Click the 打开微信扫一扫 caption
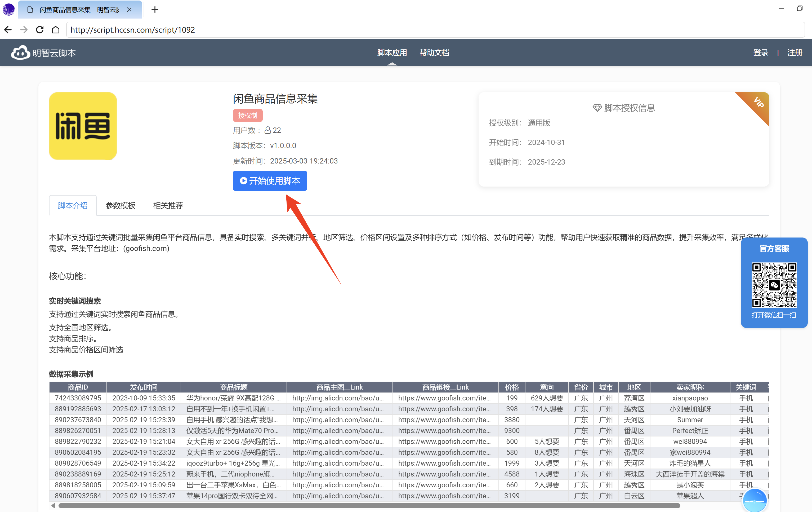812x512 pixels. 774,315
